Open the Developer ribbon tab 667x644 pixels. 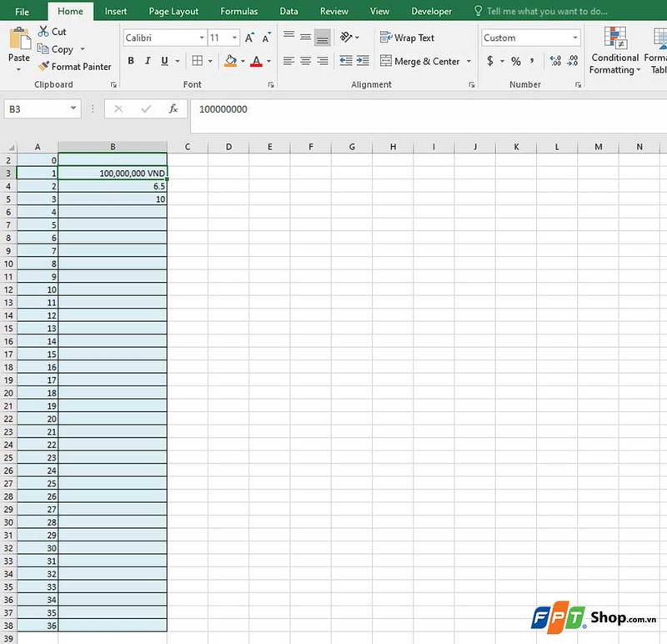tap(431, 11)
